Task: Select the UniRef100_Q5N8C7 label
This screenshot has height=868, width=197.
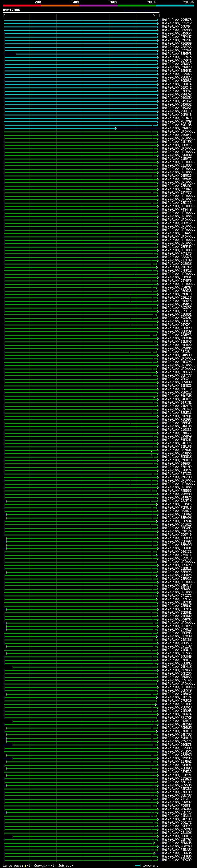Action: click(x=176, y=128)
